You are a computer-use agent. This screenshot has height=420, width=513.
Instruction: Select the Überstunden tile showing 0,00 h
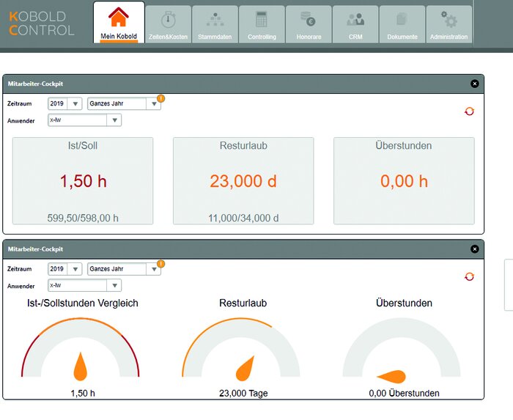404,181
